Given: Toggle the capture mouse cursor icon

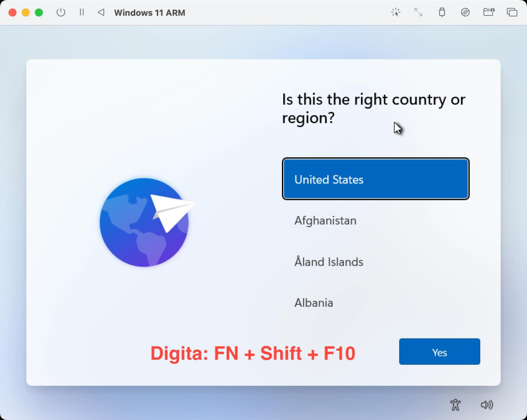Looking at the screenshot, I should (x=396, y=12).
